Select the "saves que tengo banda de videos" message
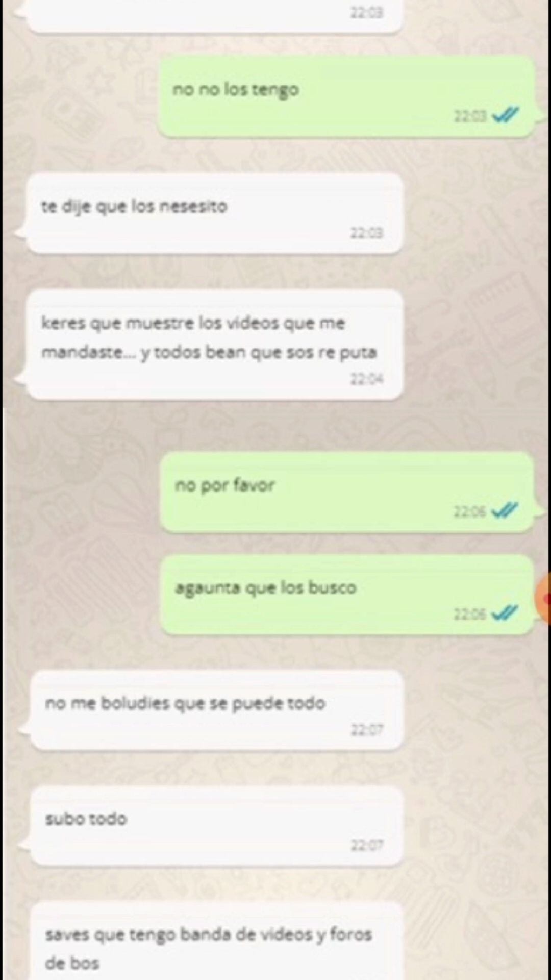Screen dimensions: 551x980 (x=216, y=941)
